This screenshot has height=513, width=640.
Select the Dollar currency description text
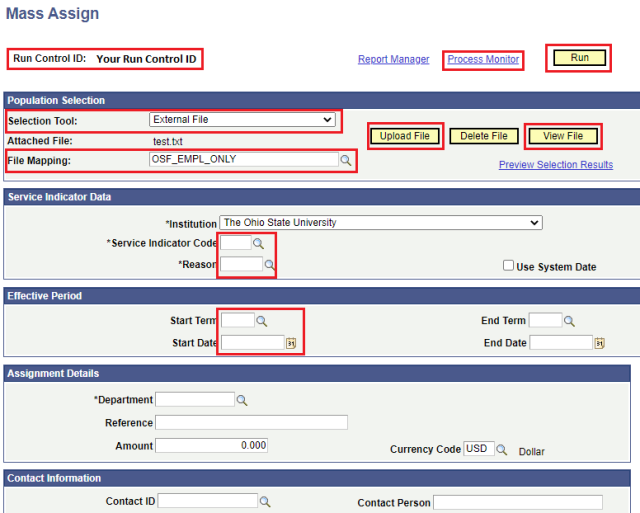pyautogui.click(x=531, y=452)
